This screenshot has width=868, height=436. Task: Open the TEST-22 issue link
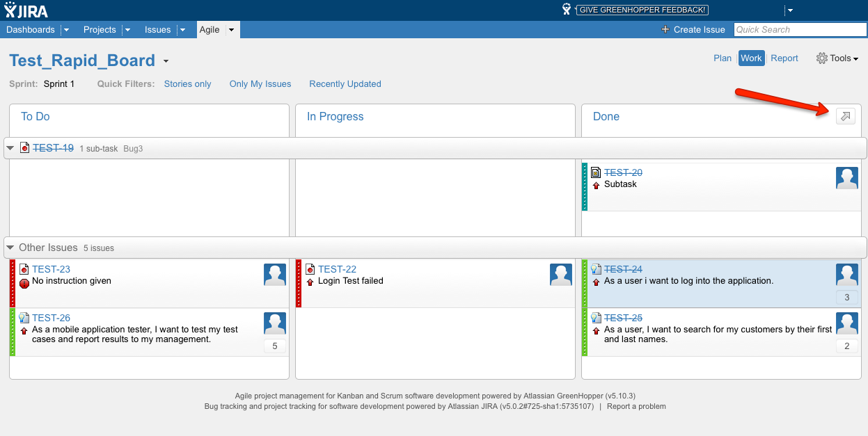point(337,269)
